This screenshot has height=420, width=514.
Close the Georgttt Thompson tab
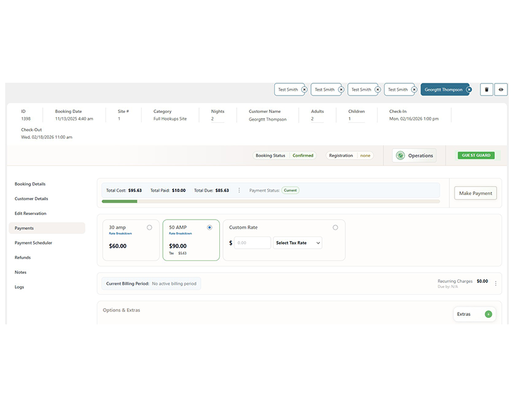click(x=469, y=90)
